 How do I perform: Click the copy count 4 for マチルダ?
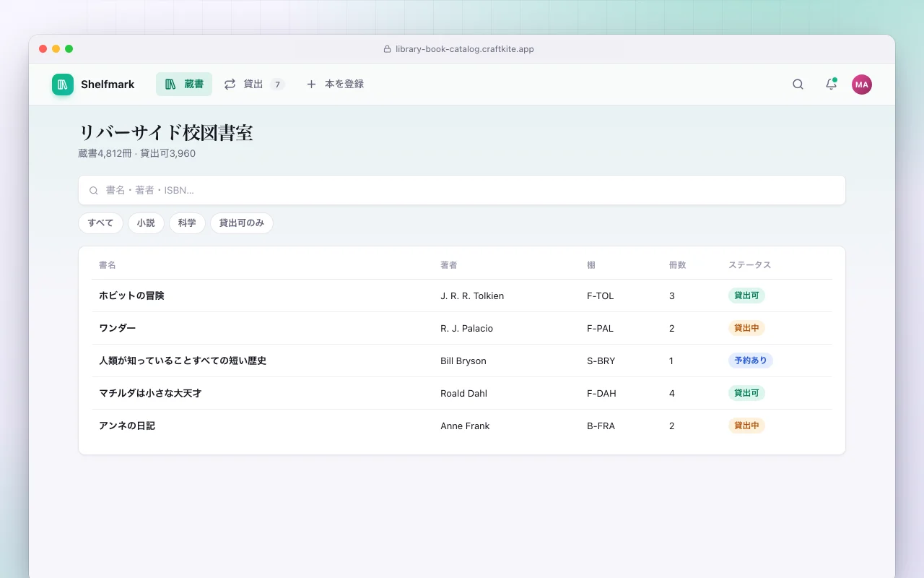[x=672, y=394]
